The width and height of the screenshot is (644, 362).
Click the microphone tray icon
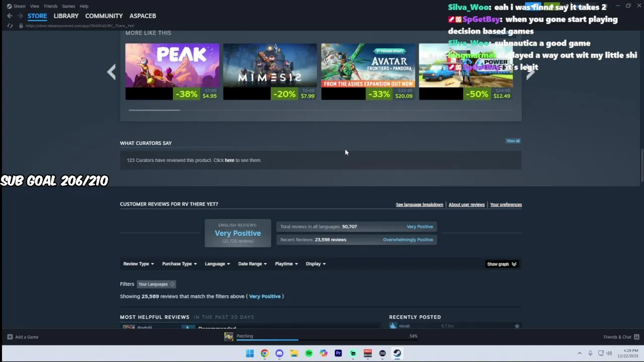[x=590, y=353]
